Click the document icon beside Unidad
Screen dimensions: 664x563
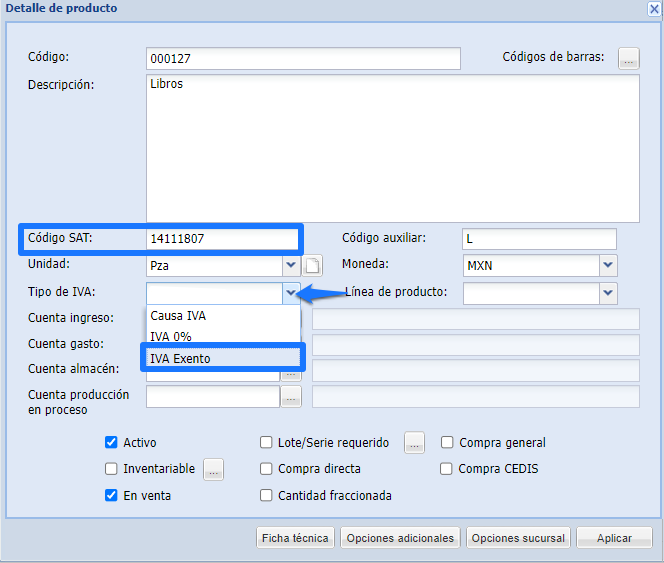pyautogui.click(x=313, y=266)
